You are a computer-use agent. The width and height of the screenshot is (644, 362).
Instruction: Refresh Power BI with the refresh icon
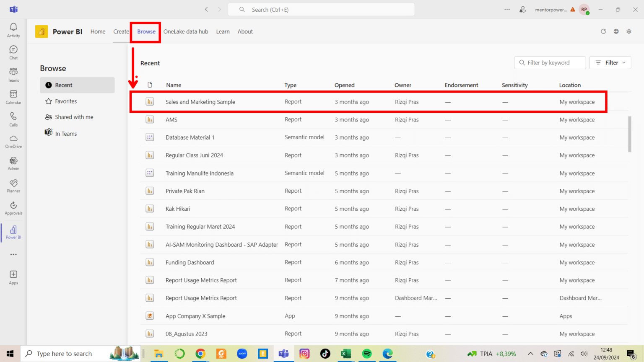(603, 31)
